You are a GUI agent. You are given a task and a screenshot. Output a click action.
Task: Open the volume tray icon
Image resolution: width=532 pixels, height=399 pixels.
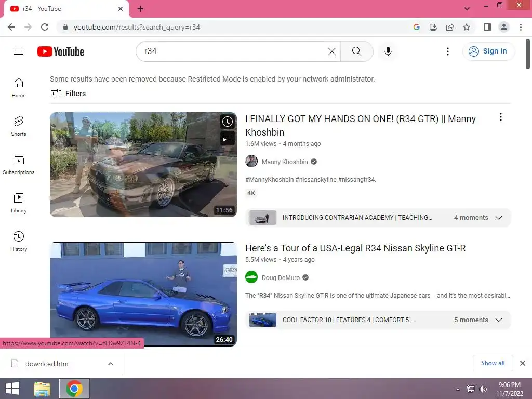483,389
